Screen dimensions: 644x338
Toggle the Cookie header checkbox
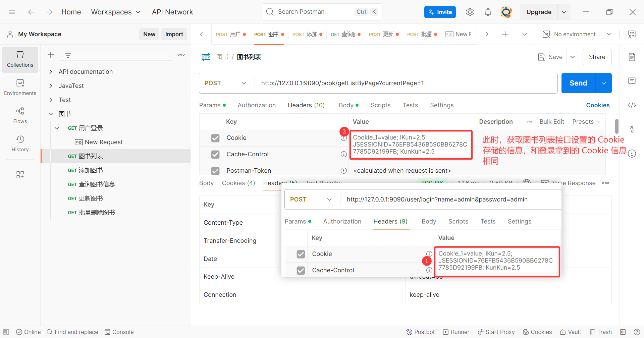(x=215, y=138)
